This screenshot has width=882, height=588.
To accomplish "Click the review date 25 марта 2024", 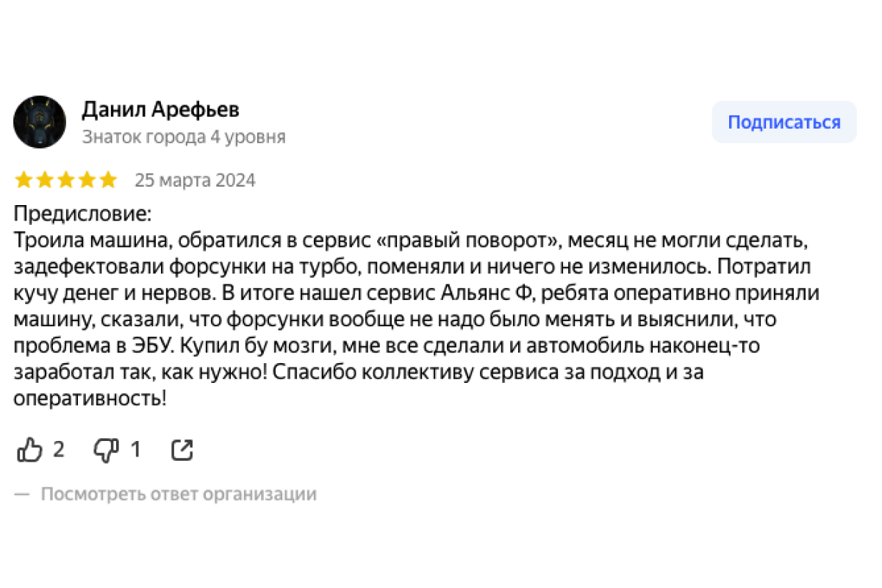I will (195, 181).
